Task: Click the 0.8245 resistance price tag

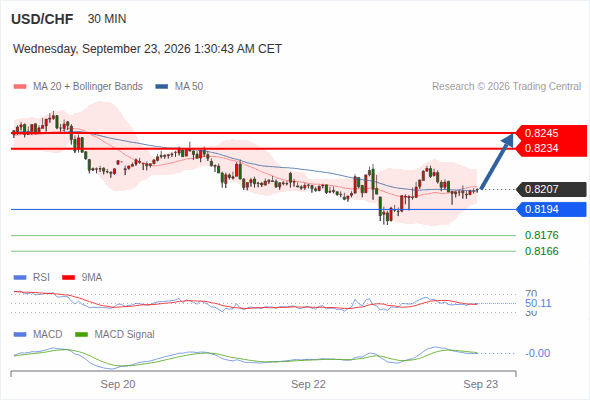Action: pyautogui.click(x=551, y=133)
